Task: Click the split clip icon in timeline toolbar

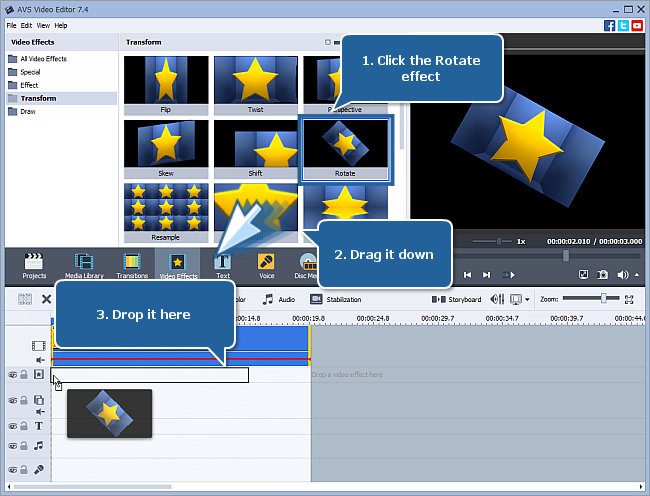Action: pyautogui.click(x=25, y=299)
